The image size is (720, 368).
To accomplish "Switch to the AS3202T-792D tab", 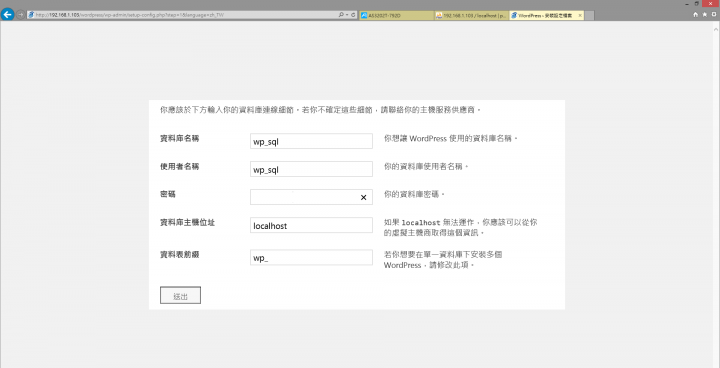I will coord(397,15).
